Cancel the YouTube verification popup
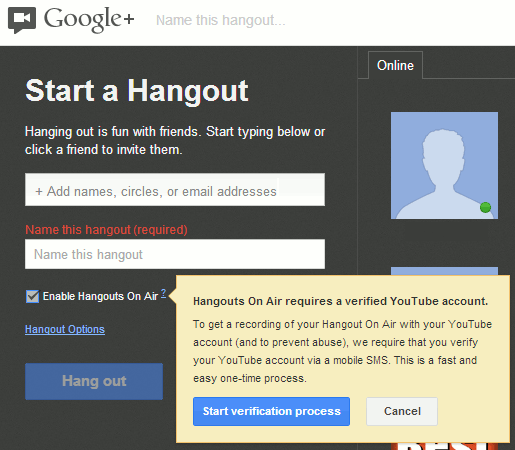Image resolution: width=515 pixels, height=450 pixels. coord(402,411)
